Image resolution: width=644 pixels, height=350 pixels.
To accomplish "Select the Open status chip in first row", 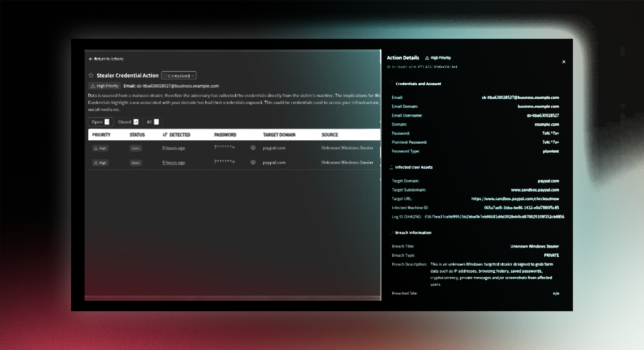I will (x=136, y=148).
